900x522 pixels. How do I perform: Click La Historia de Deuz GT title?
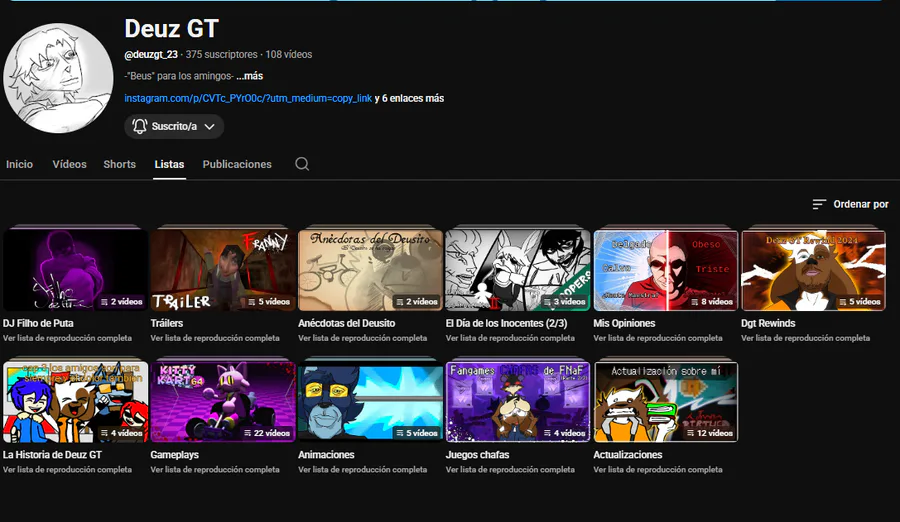click(52, 455)
